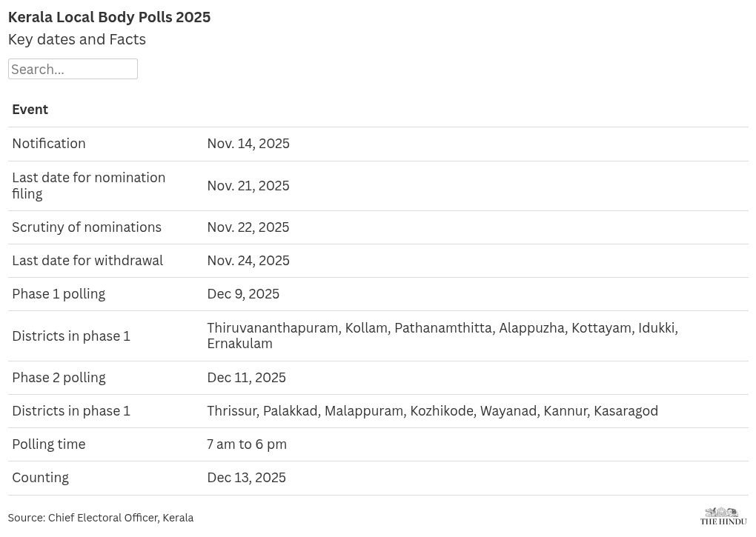Click the Thiruvananthapuram districts list cell
Viewport: 756px width, 537px height.
pyautogui.click(x=442, y=336)
